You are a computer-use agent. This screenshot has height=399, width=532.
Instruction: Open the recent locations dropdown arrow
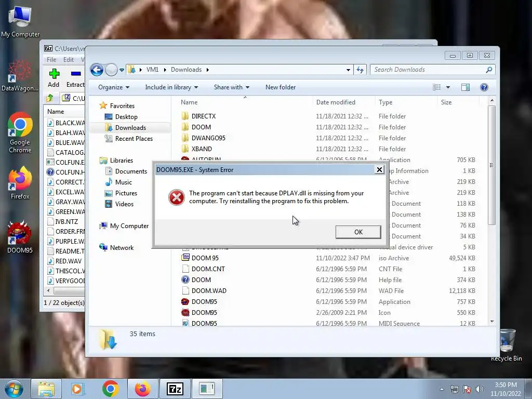point(122,70)
